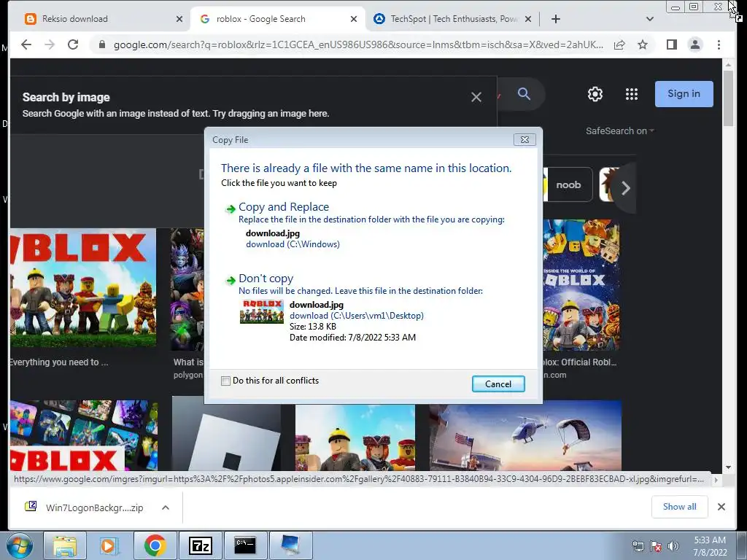Open the gray Roblox logo image
The height and width of the screenshot is (560, 747).
pos(226,433)
